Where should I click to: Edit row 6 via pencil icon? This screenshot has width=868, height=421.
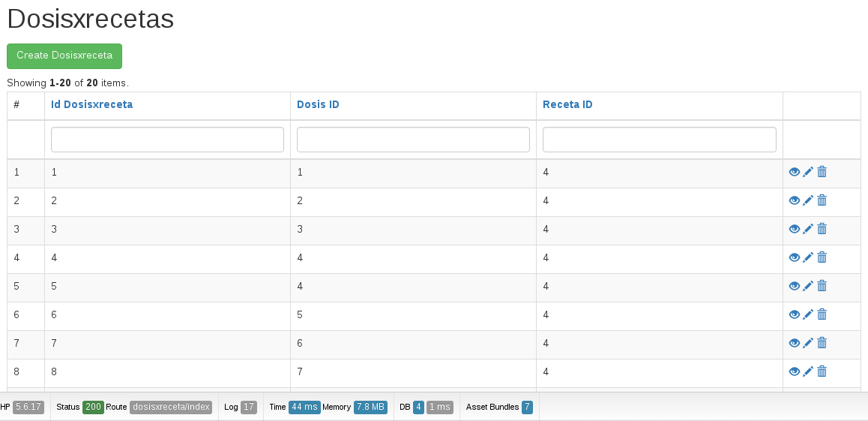[808, 314]
